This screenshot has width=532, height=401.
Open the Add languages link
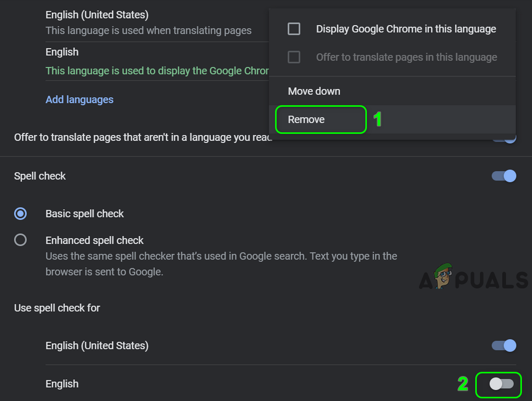[79, 99]
